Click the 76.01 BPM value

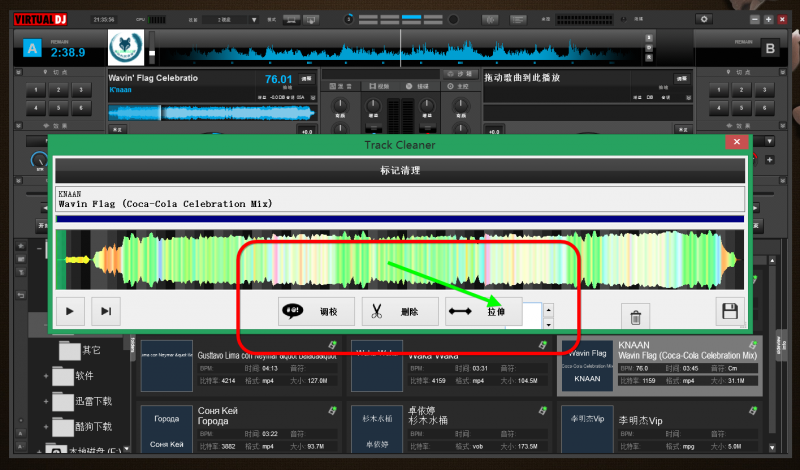(x=279, y=79)
